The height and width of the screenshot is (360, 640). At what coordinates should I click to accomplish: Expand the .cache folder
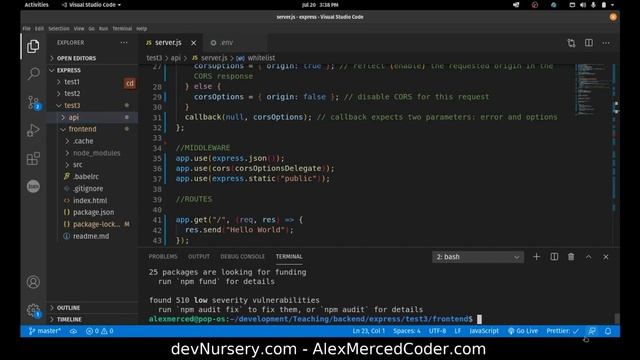83,141
